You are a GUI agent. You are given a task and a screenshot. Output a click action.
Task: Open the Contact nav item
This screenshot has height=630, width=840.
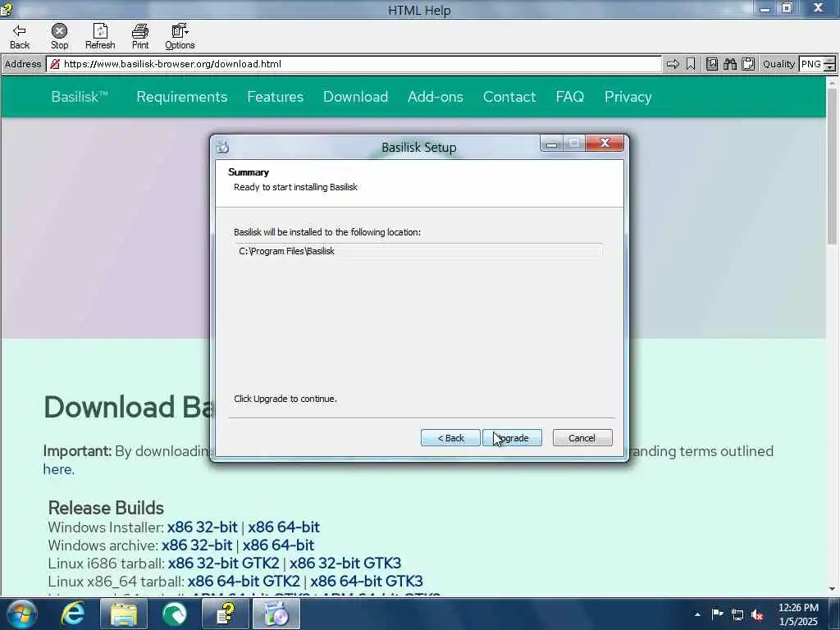(509, 97)
